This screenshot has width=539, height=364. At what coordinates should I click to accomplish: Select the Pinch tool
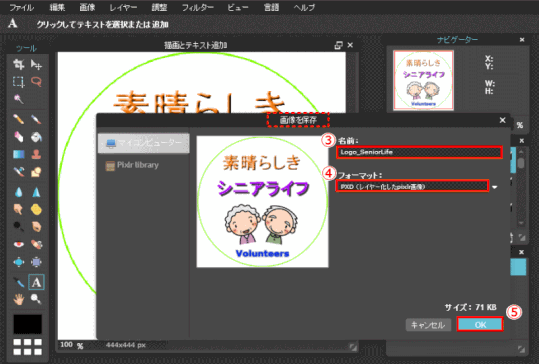[36, 262]
